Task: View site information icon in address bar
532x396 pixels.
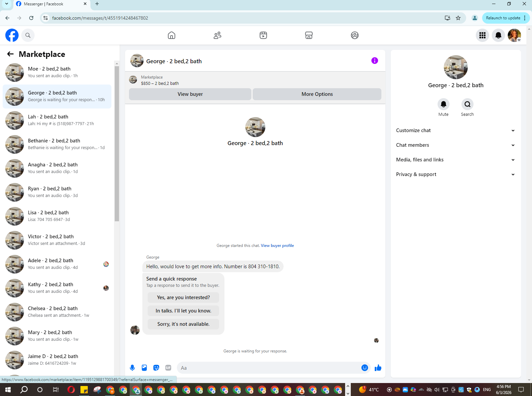Action: coord(46,18)
